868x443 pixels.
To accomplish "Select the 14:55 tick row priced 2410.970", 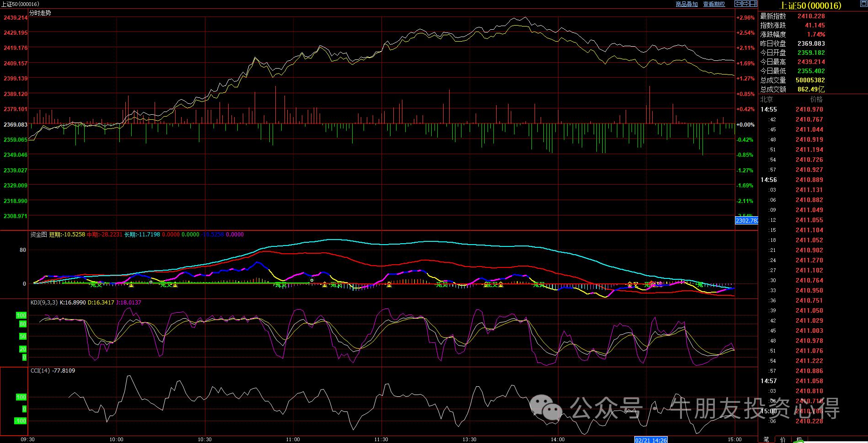I will [x=792, y=109].
